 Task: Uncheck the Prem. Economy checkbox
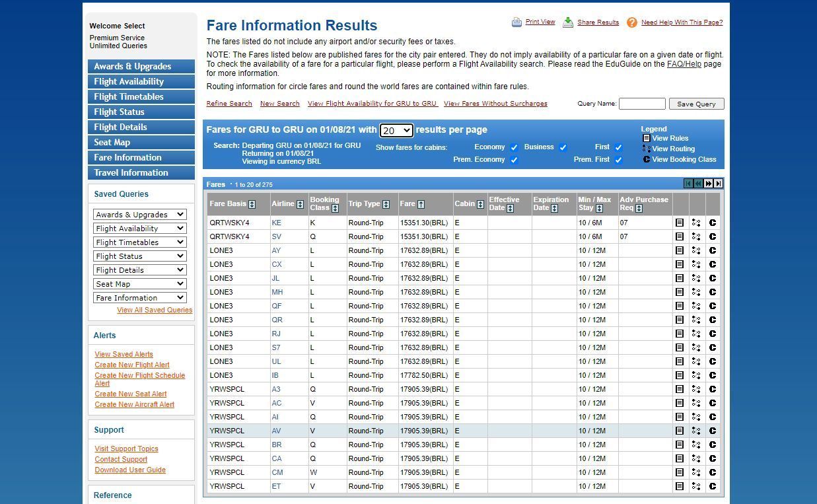click(x=514, y=160)
